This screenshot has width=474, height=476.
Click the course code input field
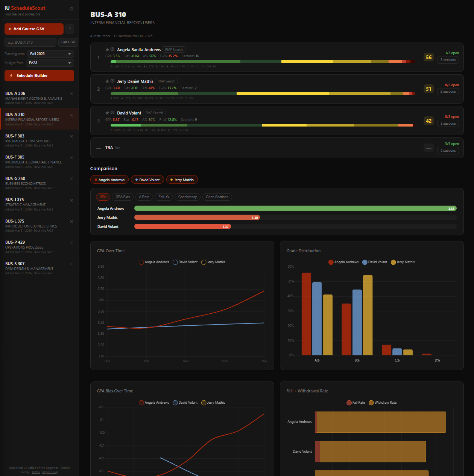tap(30, 42)
